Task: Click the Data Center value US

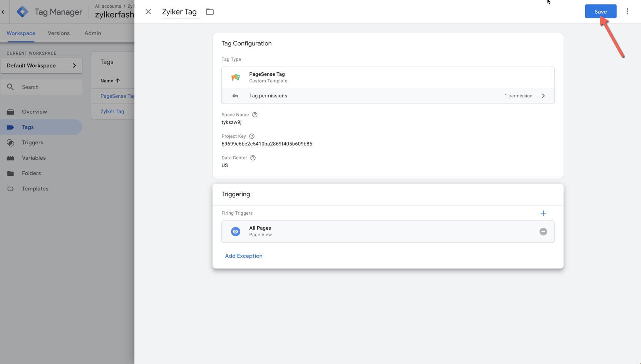Action: tap(224, 165)
